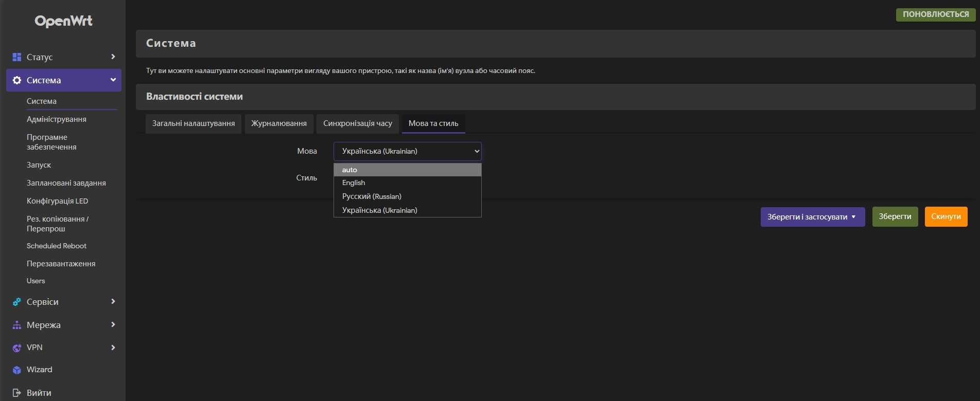Click the Сервіси icon in sidebar

pyautogui.click(x=17, y=302)
